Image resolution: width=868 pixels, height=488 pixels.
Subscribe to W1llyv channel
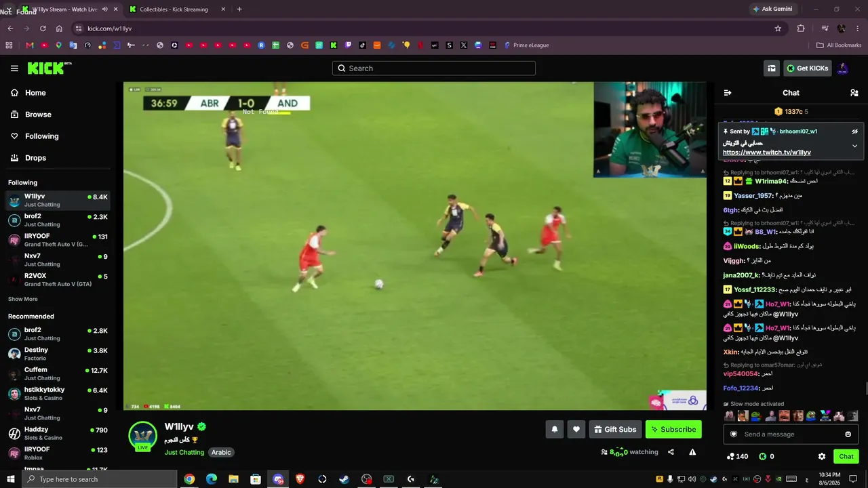pyautogui.click(x=673, y=429)
